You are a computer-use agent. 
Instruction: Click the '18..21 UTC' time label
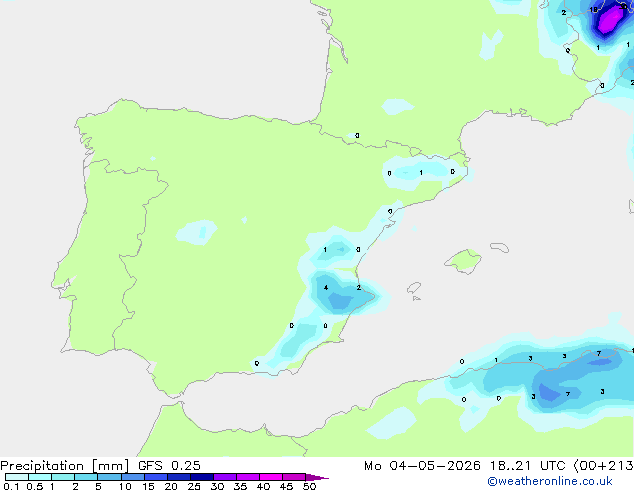pos(528,466)
